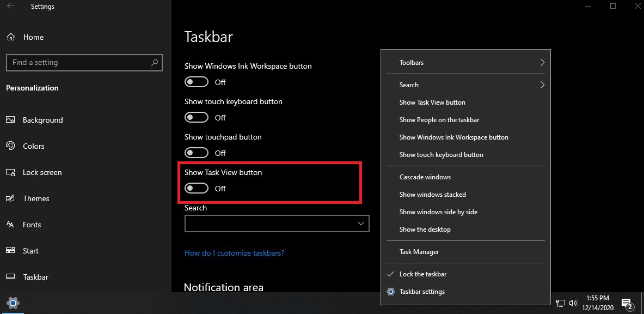Open the Themes settings page
The image size is (644, 314).
point(28,198)
